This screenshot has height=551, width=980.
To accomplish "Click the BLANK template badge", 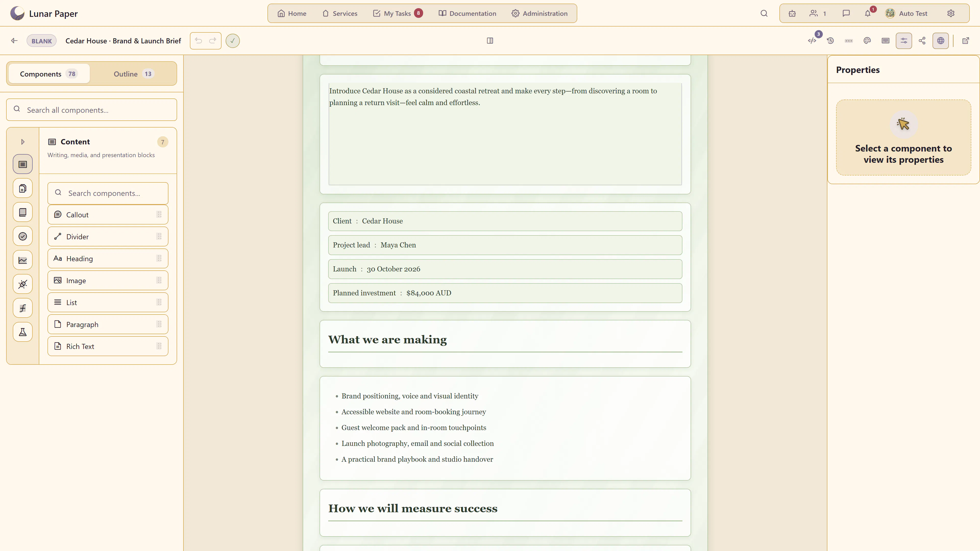I will pyautogui.click(x=41, y=41).
